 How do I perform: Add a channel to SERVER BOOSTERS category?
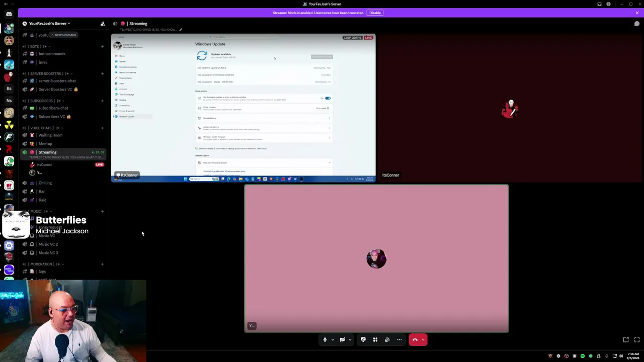102,73
